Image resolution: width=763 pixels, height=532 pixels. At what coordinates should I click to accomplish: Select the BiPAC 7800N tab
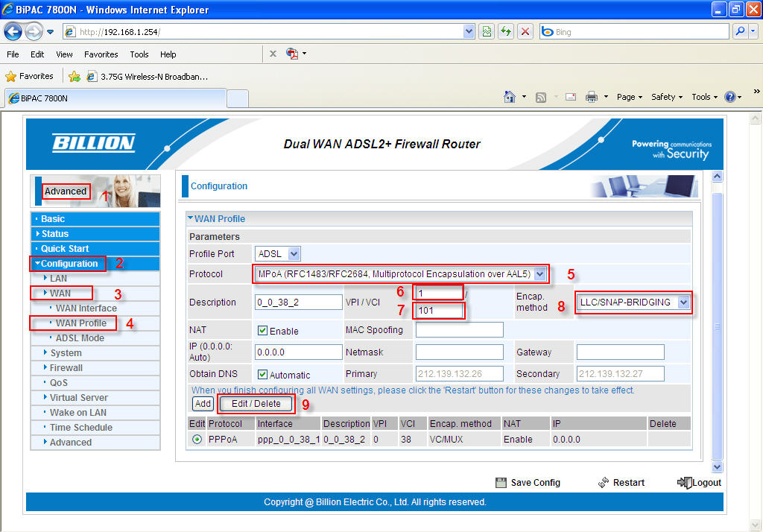click(115, 98)
